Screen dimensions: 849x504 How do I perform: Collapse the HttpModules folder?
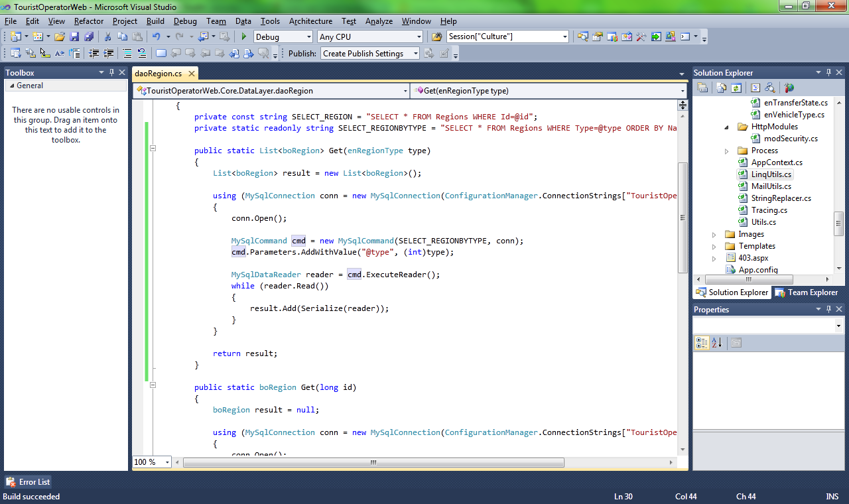point(728,127)
